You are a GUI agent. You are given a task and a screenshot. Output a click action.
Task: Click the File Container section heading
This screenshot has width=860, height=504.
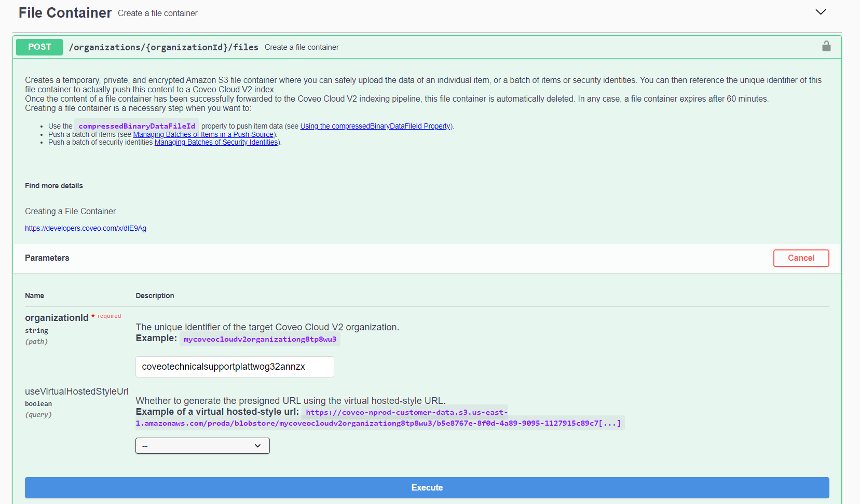click(x=65, y=12)
